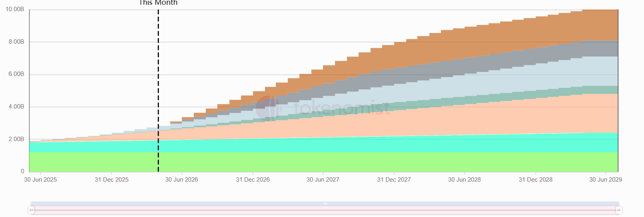Click the lime green bottom area band
Screen dimensions: 644x217
coord(324,162)
